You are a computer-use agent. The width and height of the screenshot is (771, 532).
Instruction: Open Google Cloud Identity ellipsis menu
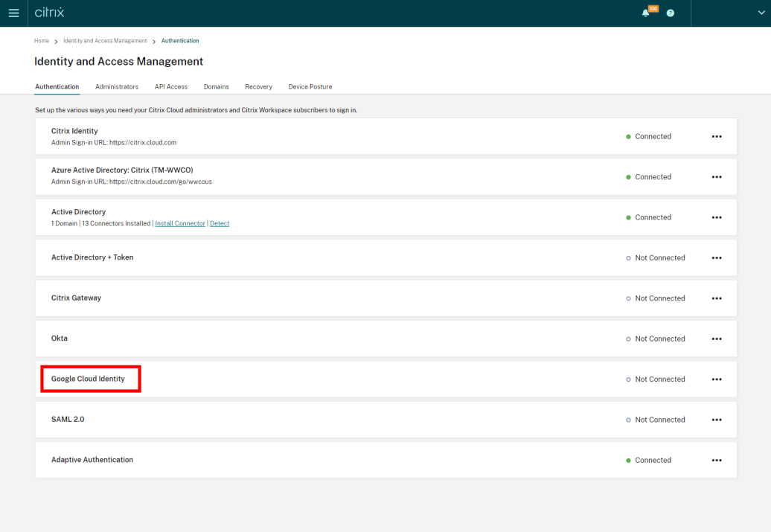tap(717, 379)
